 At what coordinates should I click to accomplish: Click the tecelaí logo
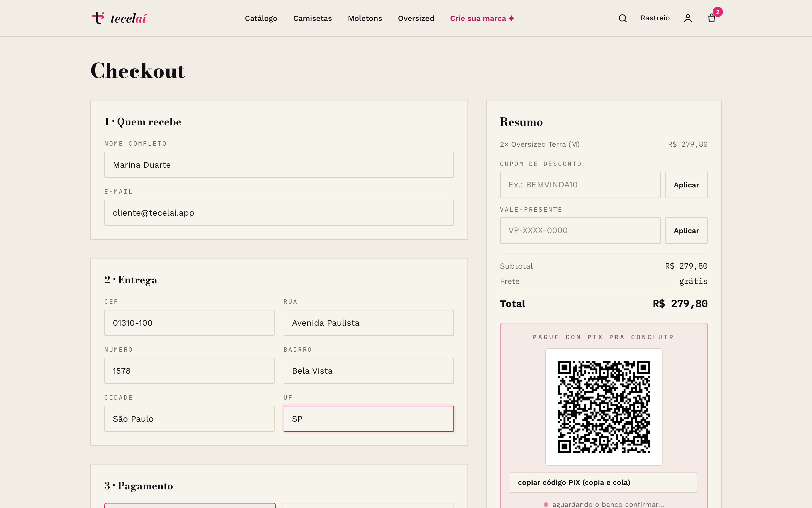click(119, 18)
